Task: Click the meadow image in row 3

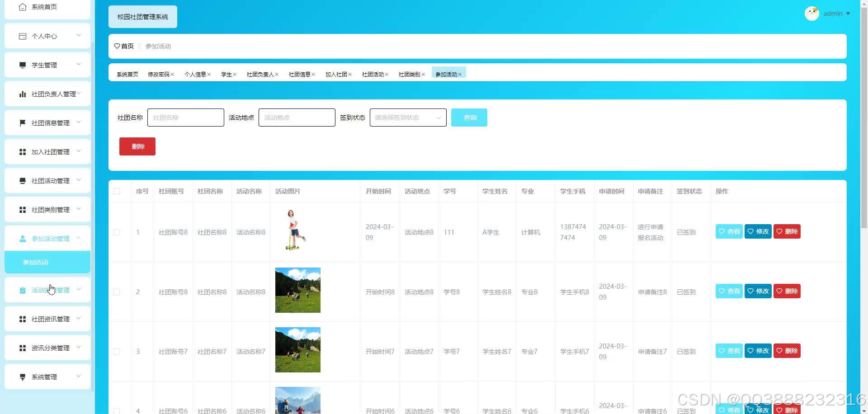Action: coord(298,350)
